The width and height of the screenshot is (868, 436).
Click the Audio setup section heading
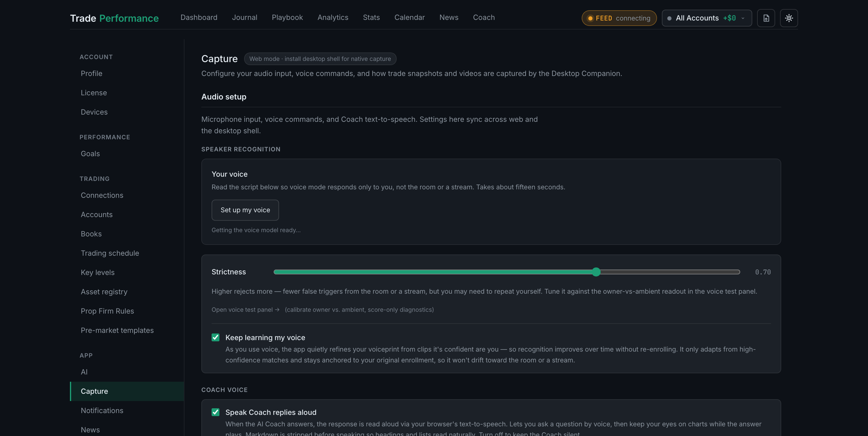pos(224,97)
